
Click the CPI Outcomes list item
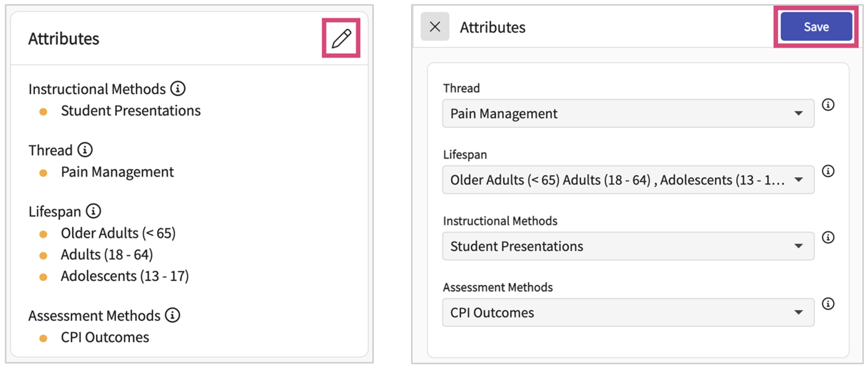tap(105, 338)
